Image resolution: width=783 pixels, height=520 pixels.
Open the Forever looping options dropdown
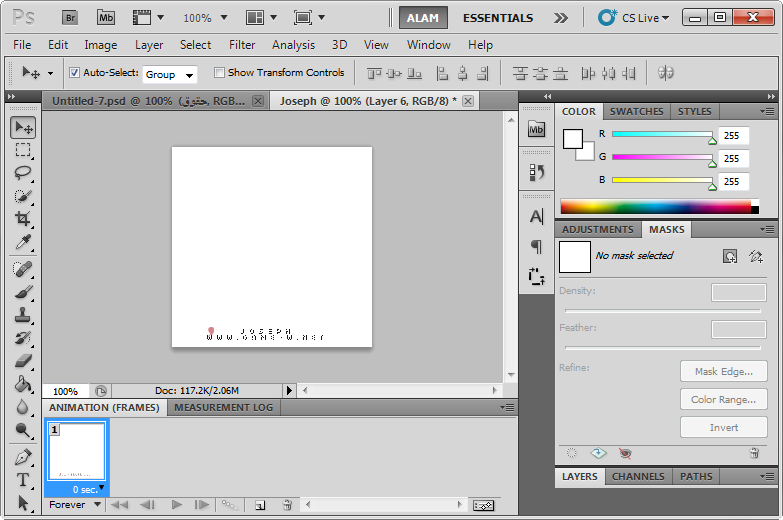76,505
